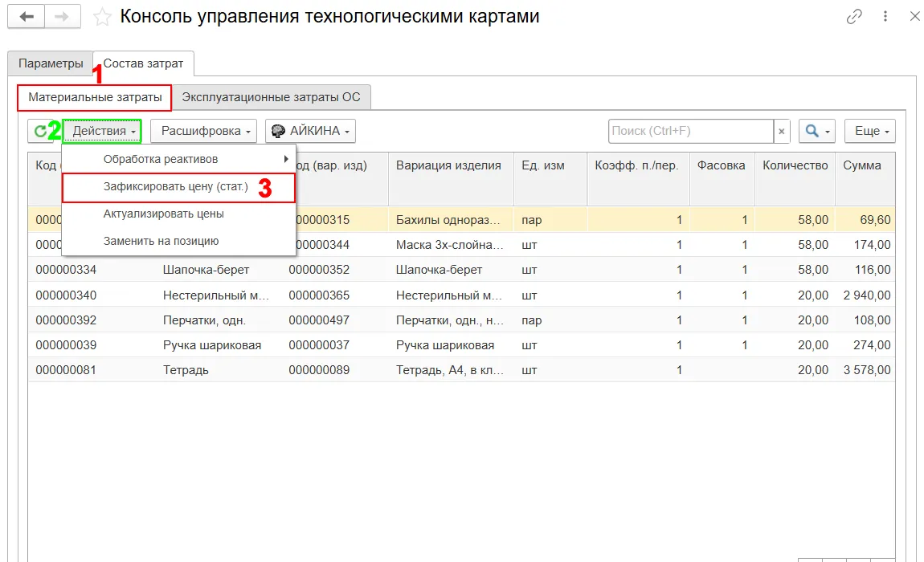924x562 pixels.
Task: Choose Заменить на позицию
Action: point(178,241)
